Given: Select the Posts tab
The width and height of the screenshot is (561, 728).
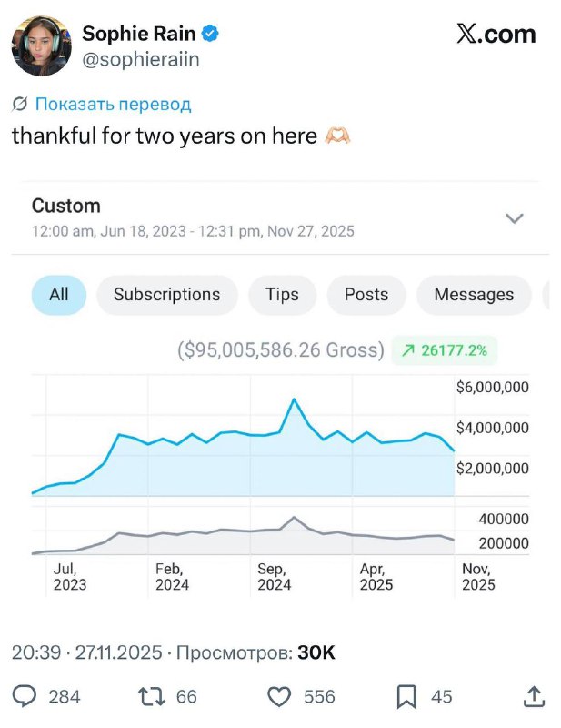Looking at the screenshot, I should (x=366, y=294).
